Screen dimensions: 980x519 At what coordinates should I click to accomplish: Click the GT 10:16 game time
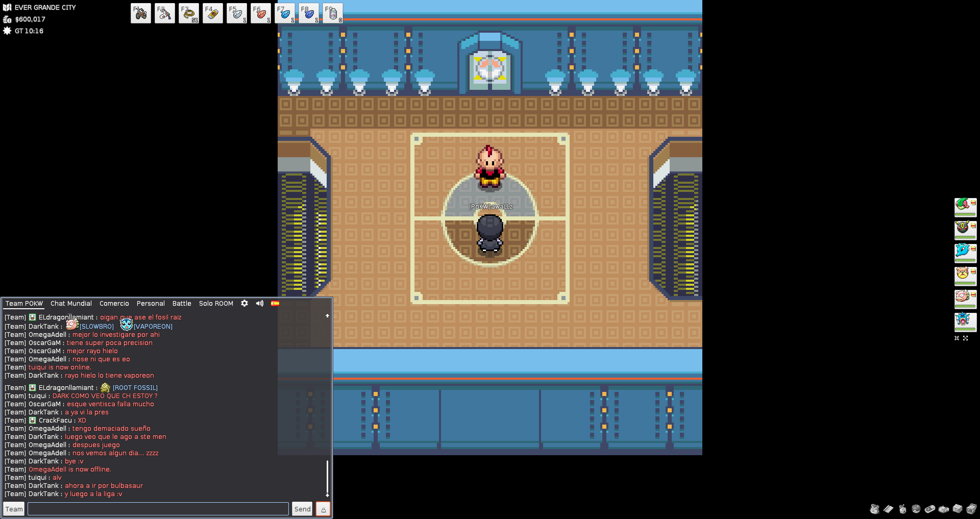click(x=29, y=31)
